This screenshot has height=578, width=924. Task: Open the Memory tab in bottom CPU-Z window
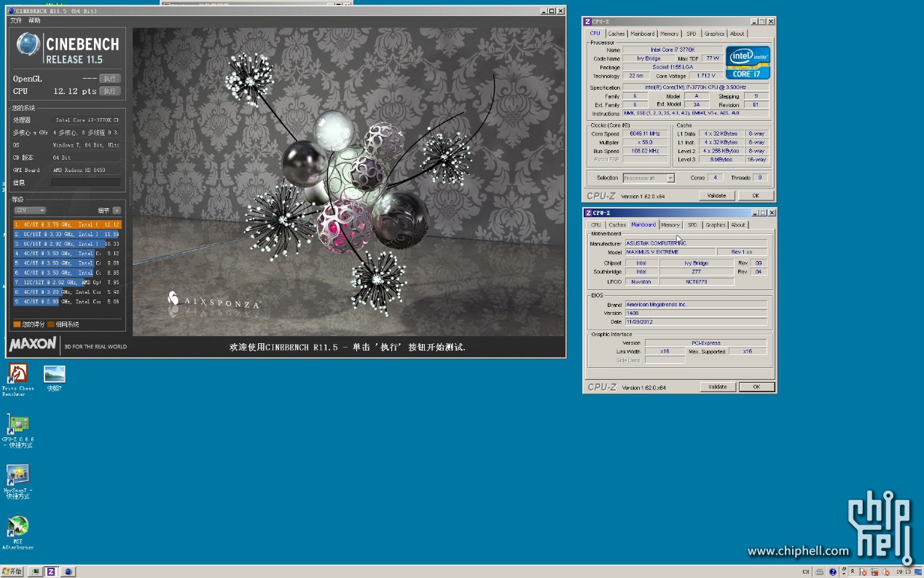tap(670, 225)
